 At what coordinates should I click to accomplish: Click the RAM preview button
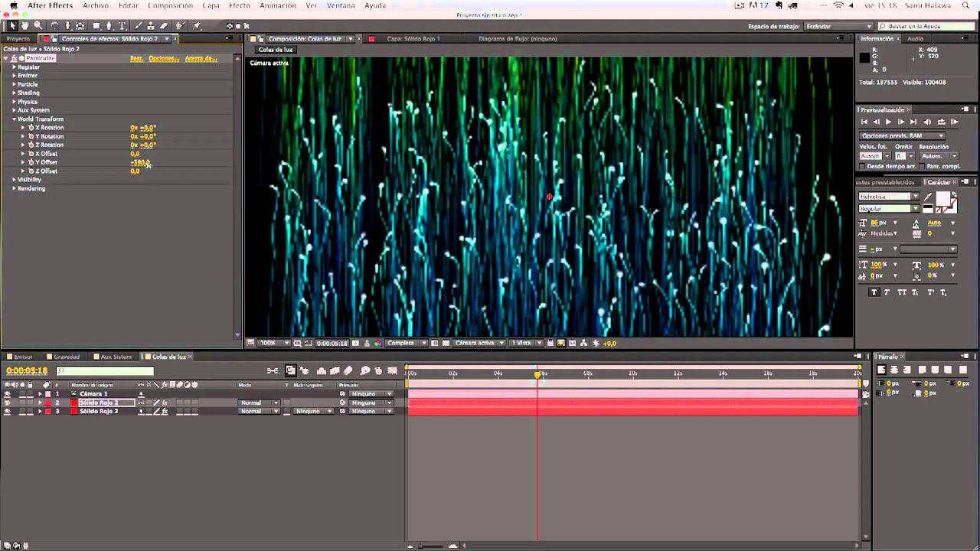(x=954, y=122)
